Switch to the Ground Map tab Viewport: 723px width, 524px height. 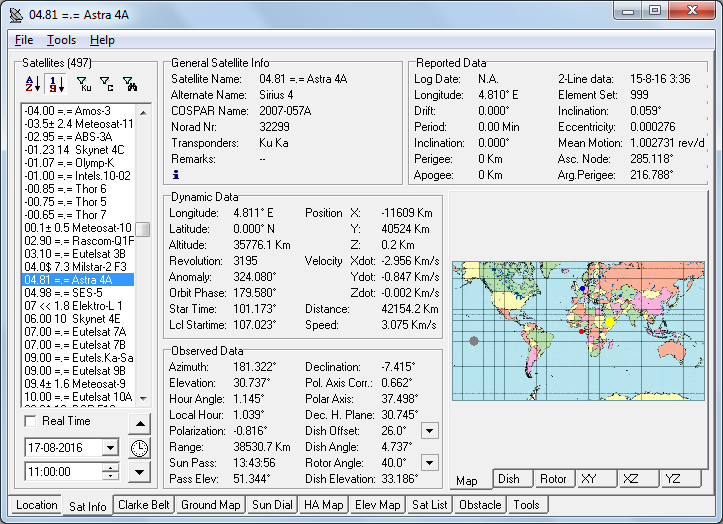[x=210, y=505]
